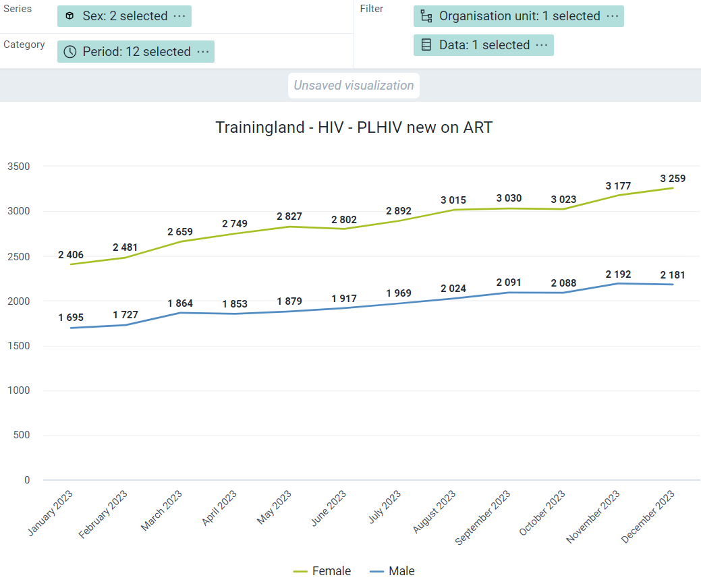Click the Organisation unit hierarchy icon

[x=426, y=16]
